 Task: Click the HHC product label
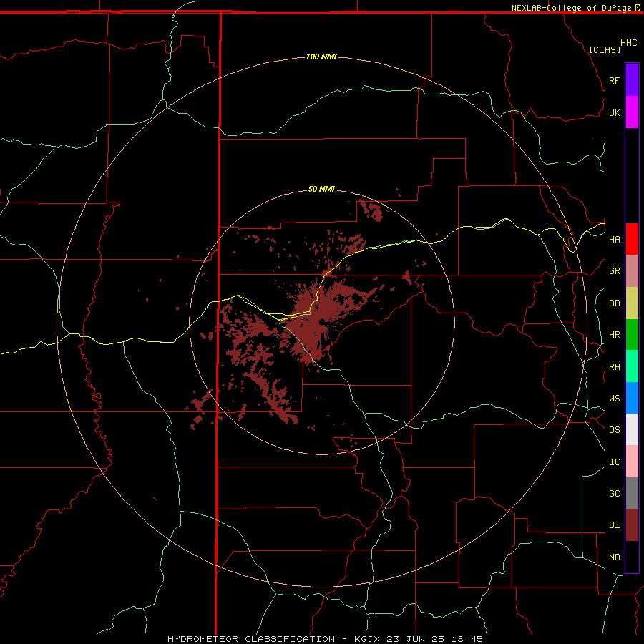click(628, 43)
